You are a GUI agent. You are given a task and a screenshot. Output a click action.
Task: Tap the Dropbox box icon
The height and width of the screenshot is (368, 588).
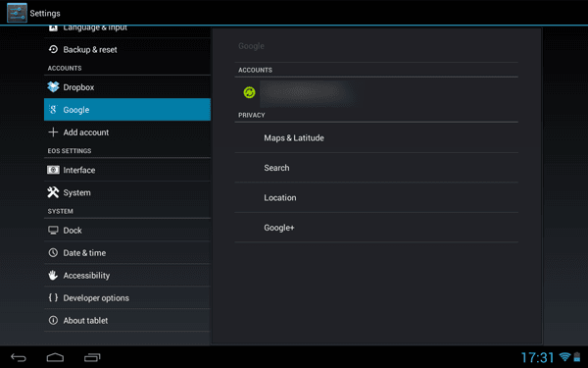point(53,86)
